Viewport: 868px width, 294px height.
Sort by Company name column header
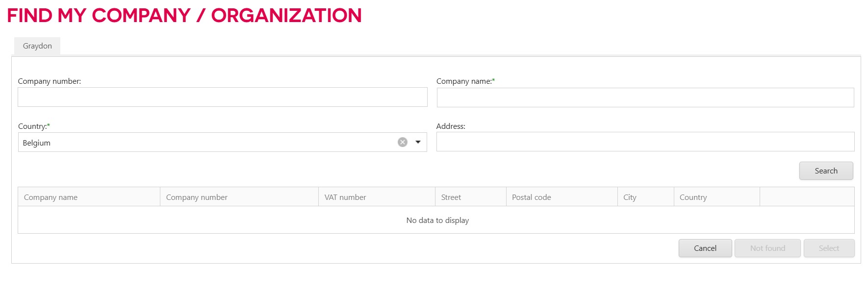(89, 197)
